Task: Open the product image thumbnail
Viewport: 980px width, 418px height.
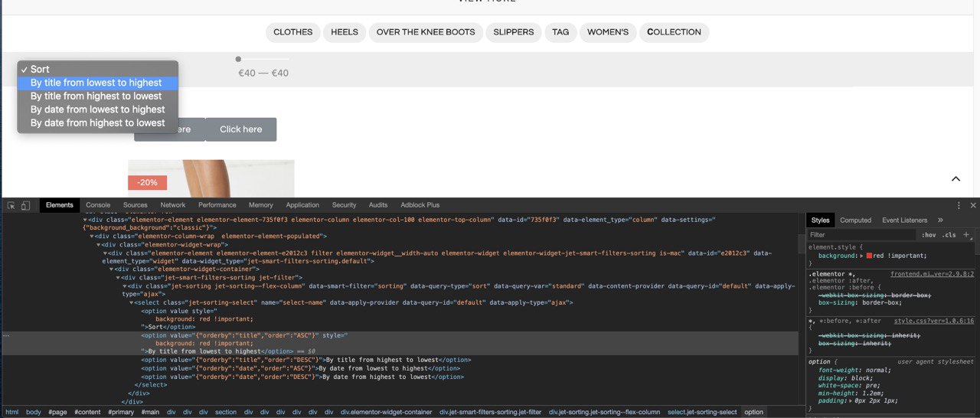Action: pyautogui.click(x=211, y=178)
